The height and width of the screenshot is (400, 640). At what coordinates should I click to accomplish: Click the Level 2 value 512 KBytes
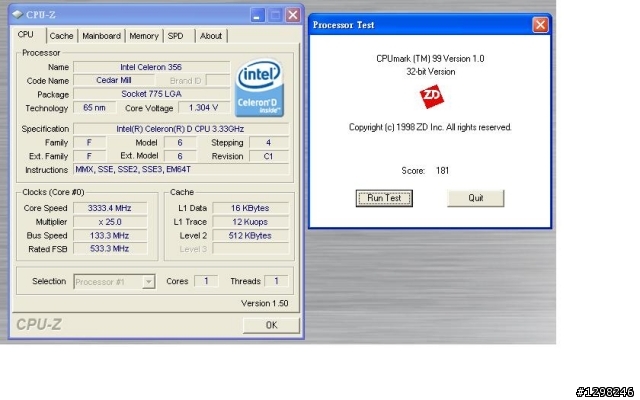tap(250, 236)
